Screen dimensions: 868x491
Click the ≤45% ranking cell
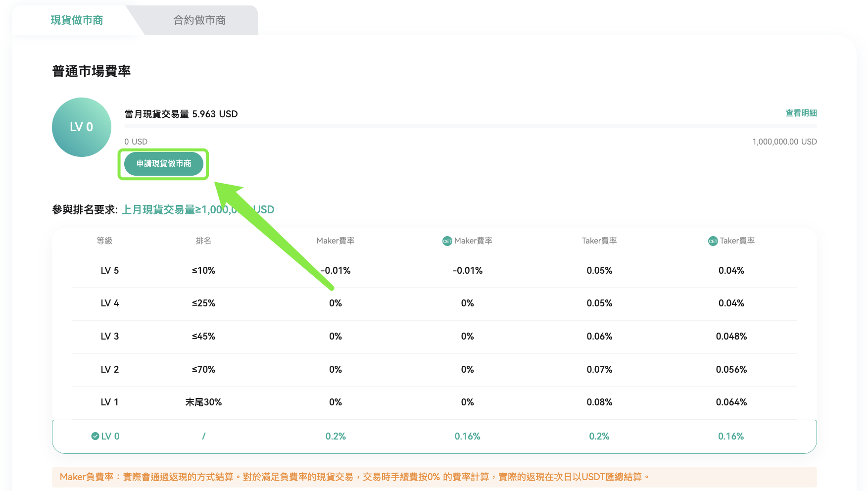click(x=203, y=337)
